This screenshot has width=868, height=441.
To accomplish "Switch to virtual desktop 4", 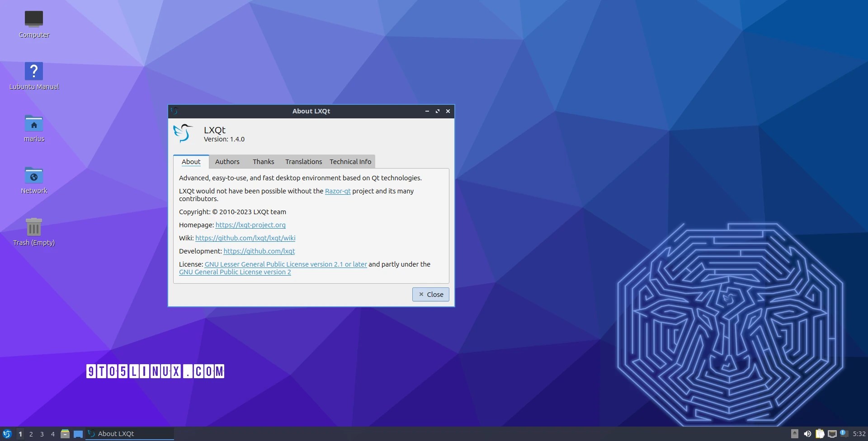I will coord(53,434).
